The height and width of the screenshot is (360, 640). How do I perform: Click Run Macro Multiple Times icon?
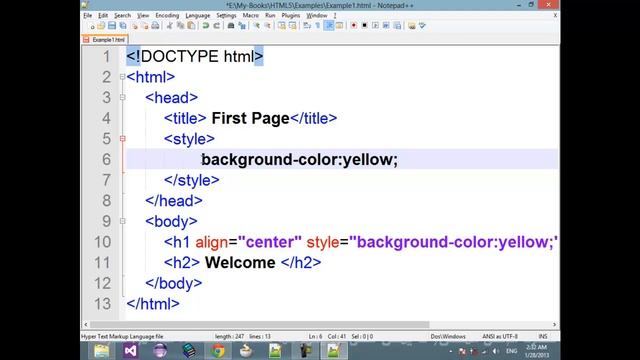pos(386,26)
